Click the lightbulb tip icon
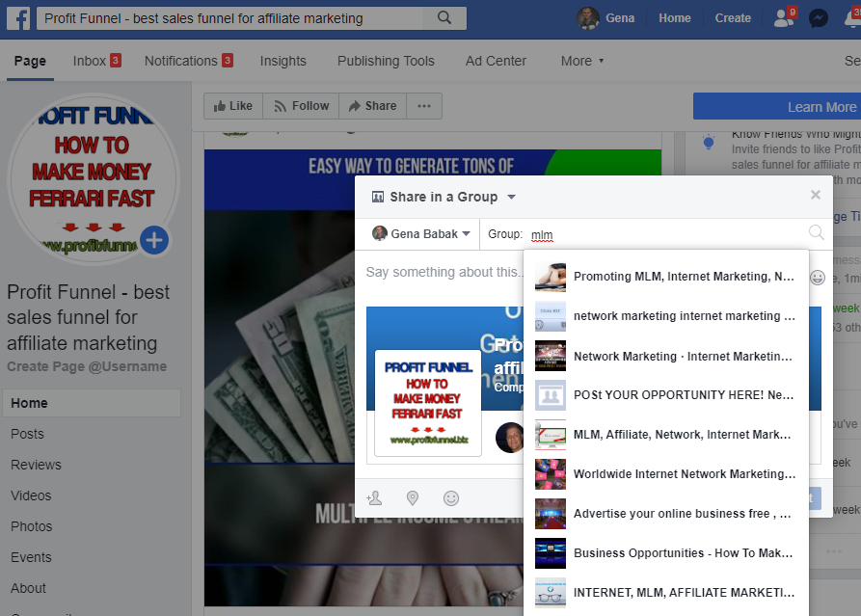 coord(709,143)
